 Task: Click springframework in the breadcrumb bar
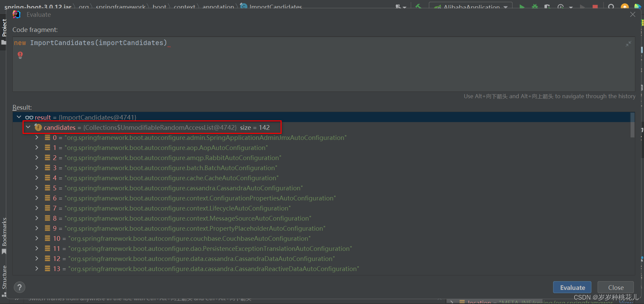(x=121, y=6)
